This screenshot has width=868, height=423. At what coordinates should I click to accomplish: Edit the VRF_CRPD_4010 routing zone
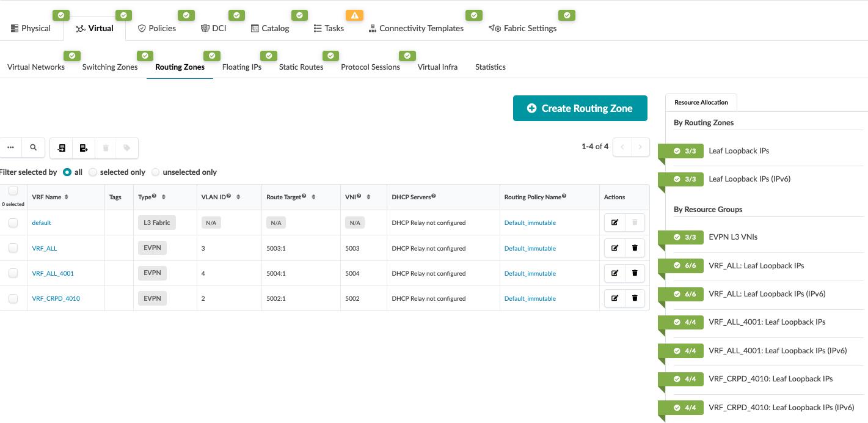615,298
